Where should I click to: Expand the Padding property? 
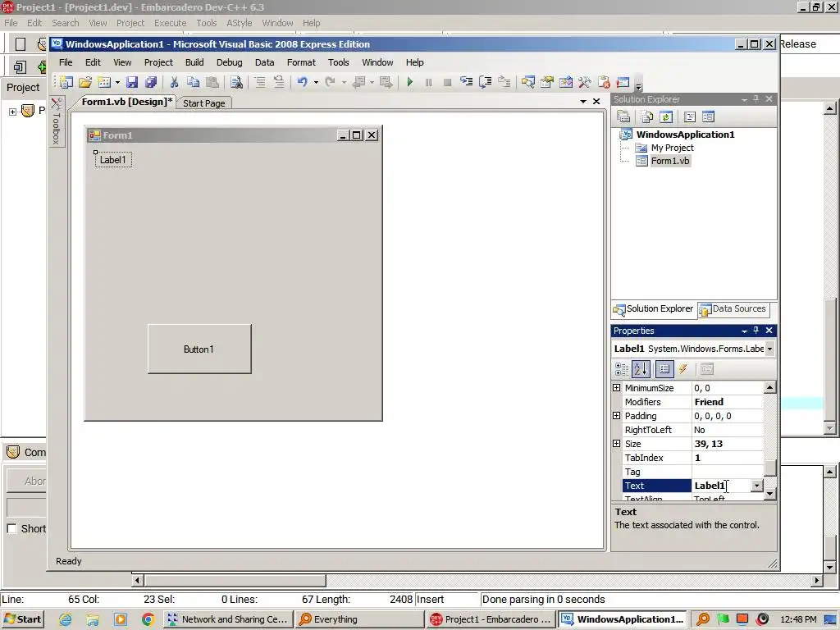click(617, 415)
